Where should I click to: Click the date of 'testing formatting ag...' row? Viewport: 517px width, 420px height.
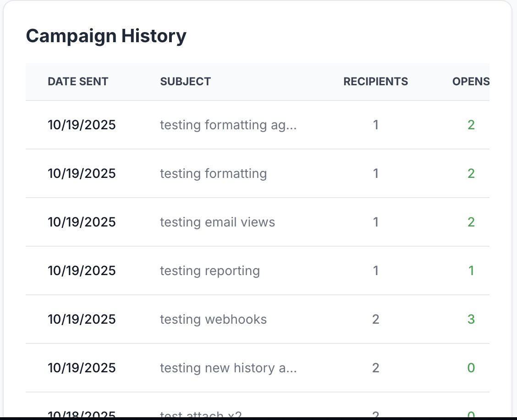(x=82, y=125)
